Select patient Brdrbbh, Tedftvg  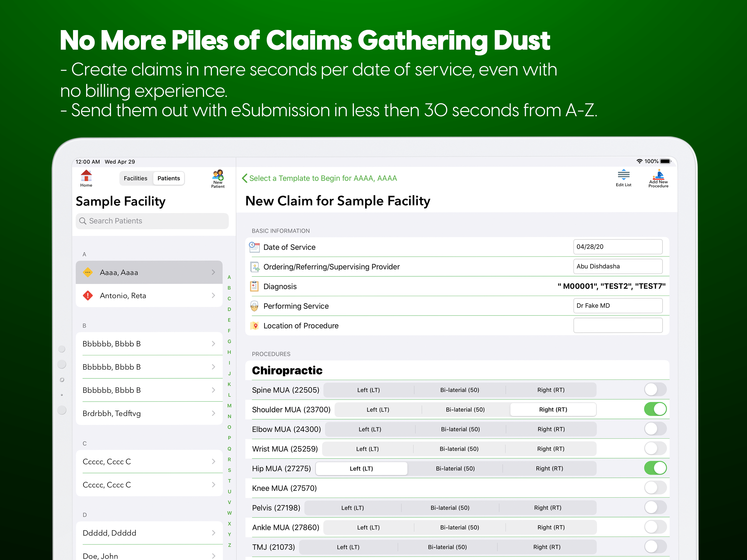point(149,413)
